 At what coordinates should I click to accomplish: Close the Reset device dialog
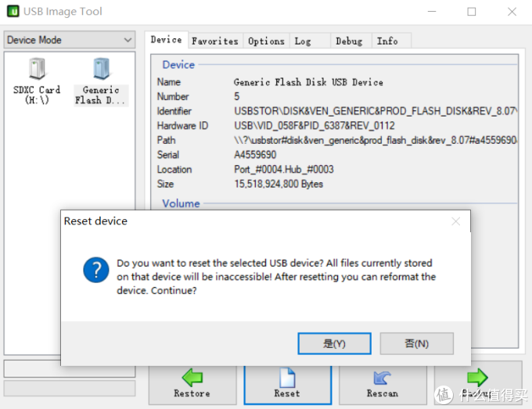tap(455, 221)
